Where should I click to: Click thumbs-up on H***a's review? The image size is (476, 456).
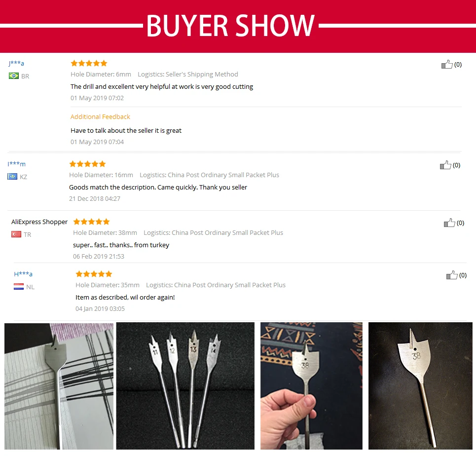click(452, 275)
